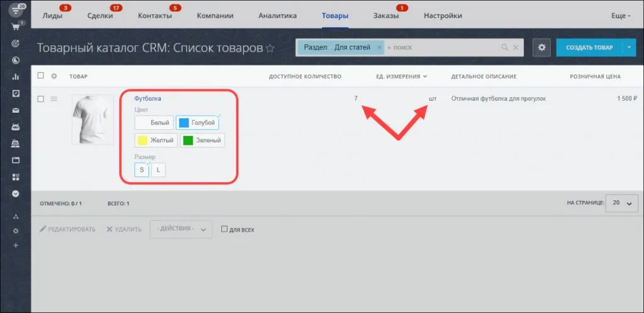This screenshot has width=644, height=313.
Task: Select the Зеленый color swatch
Action: 203,140
